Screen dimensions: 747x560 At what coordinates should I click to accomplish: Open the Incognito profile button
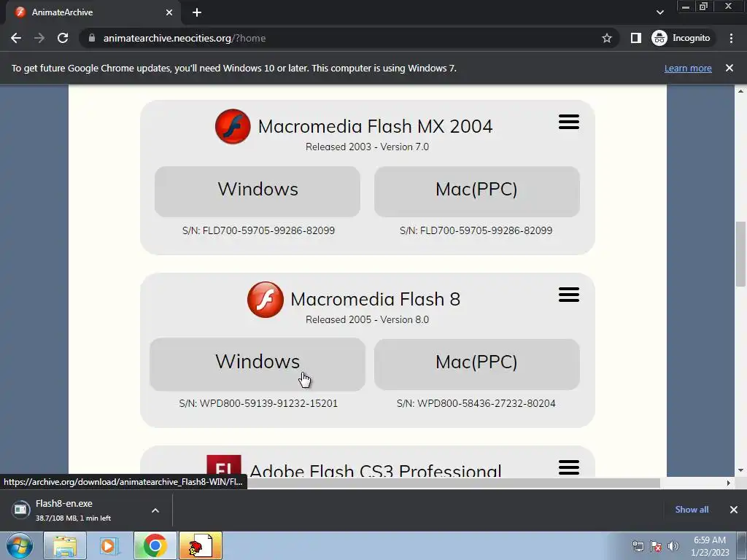682,38
